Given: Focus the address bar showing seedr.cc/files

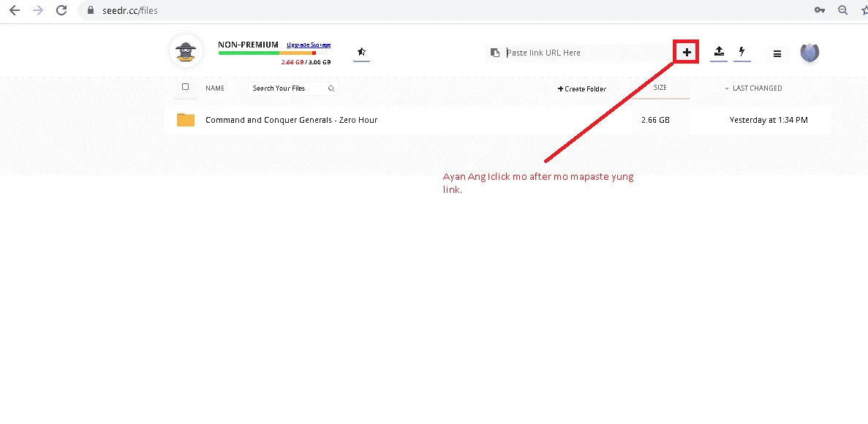Looking at the screenshot, I should tap(443, 10).
